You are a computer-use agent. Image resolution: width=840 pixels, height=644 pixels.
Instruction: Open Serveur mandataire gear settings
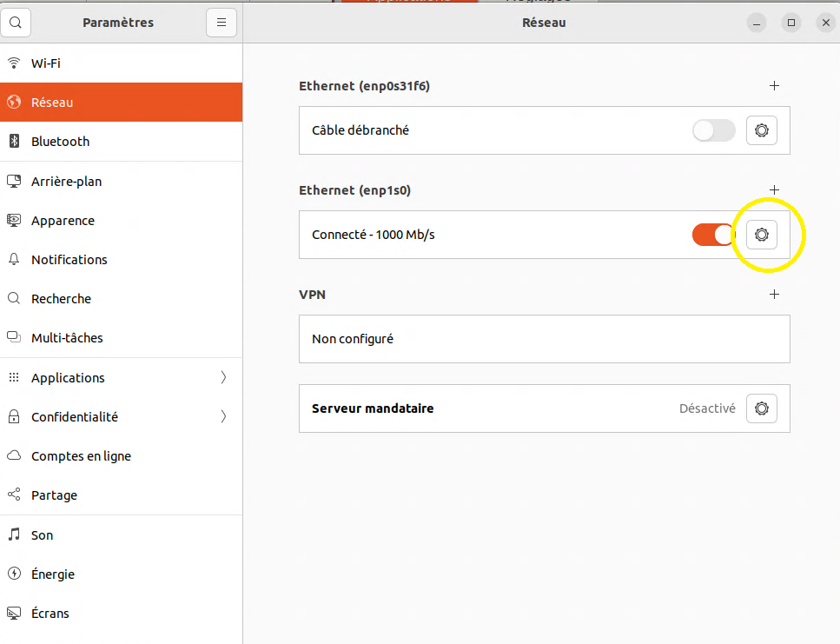click(762, 408)
